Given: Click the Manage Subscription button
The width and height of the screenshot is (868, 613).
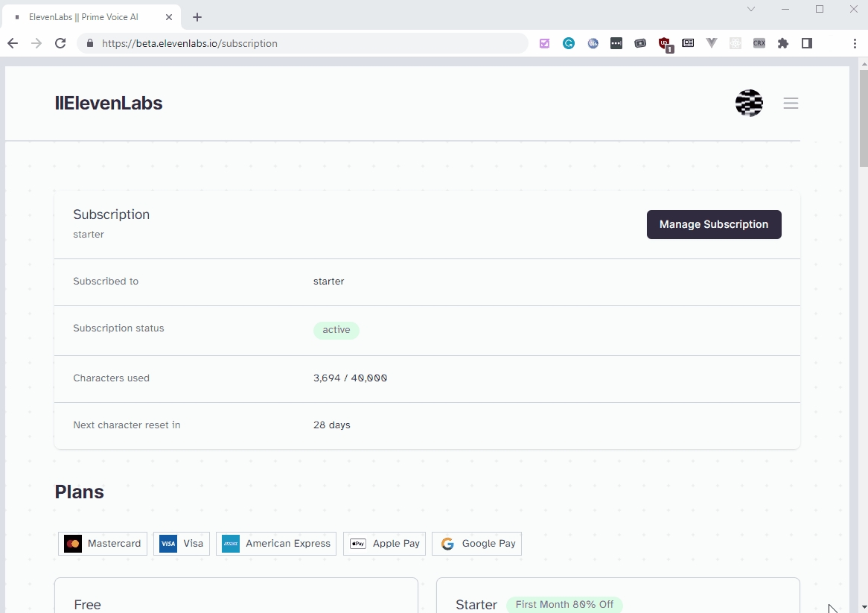Looking at the screenshot, I should [714, 224].
